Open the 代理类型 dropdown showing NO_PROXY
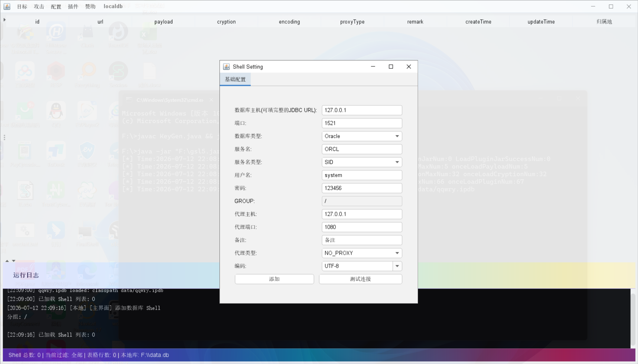The width and height of the screenshot is (638, 364). 362,253
